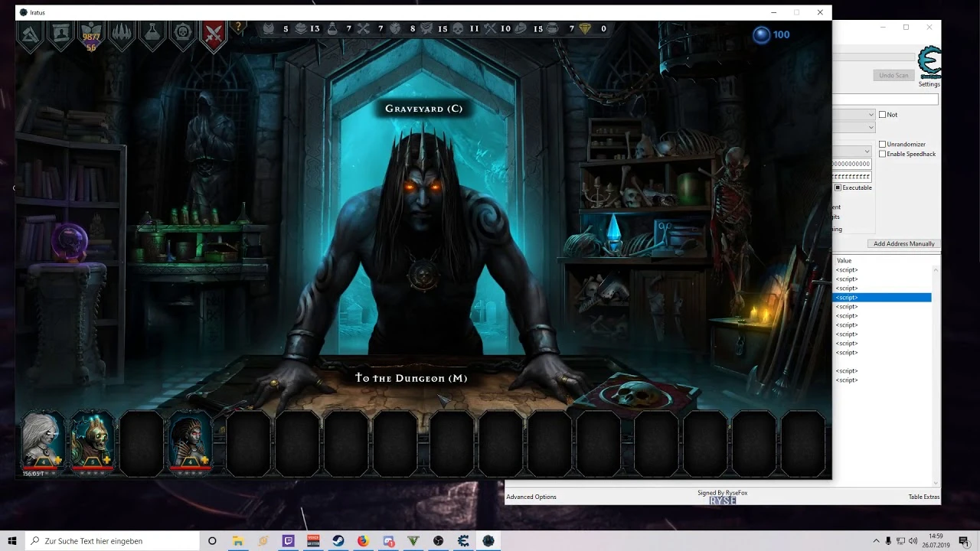980x551 pixels.
Task: Click the portrait talents icon in the top bar
Action: [x=60, y=32]
